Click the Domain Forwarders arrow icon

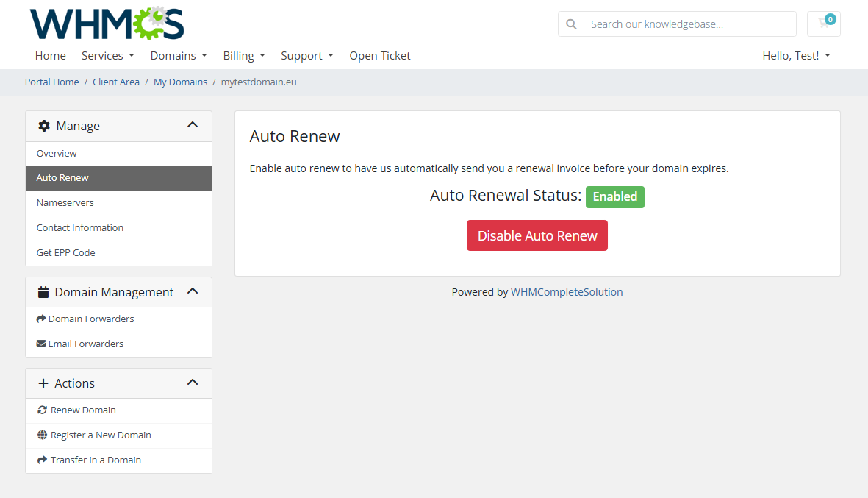[x=41, y=319]
